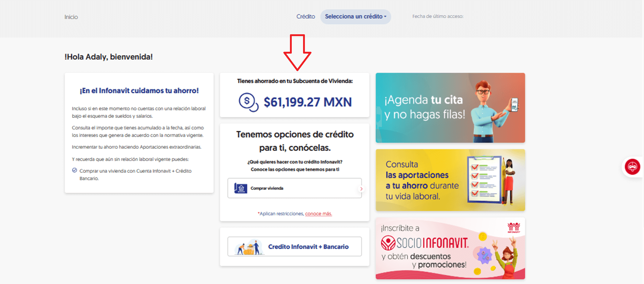
Task: Click the check icon beside Comprar una vivienda
Action: click(x=75, y=170)
